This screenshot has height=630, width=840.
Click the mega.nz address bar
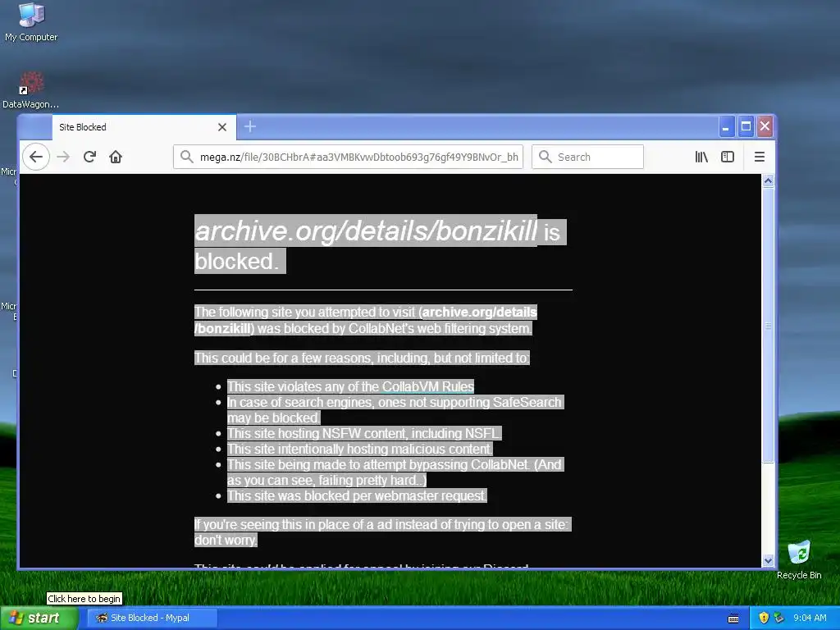point(348,157)
